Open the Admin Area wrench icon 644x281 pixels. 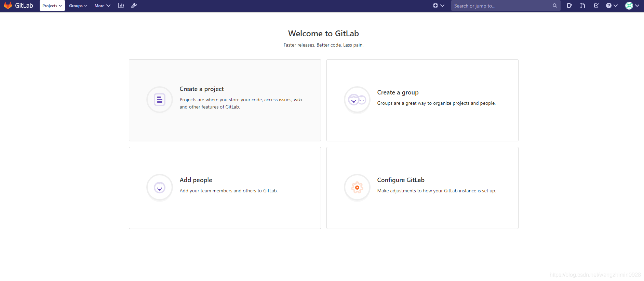pos(134,5)
